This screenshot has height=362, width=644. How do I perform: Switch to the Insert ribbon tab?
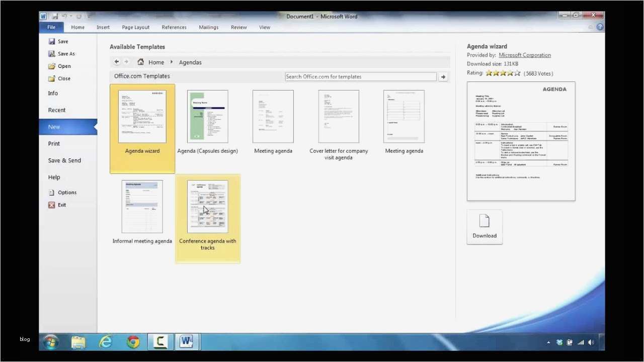click(103, 27)
